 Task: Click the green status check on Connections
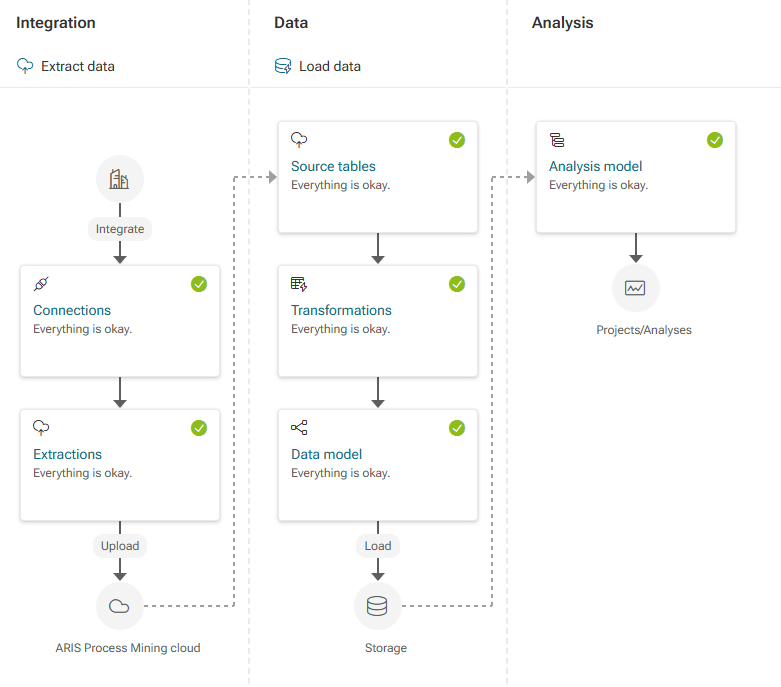[199, 284]
